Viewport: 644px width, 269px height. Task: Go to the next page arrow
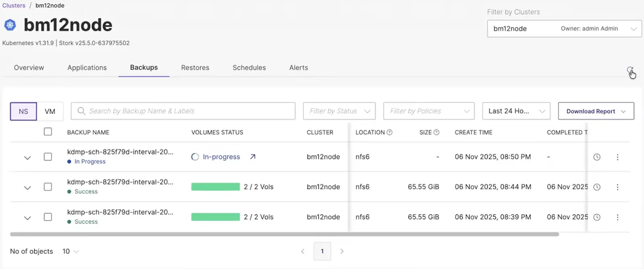342,251
